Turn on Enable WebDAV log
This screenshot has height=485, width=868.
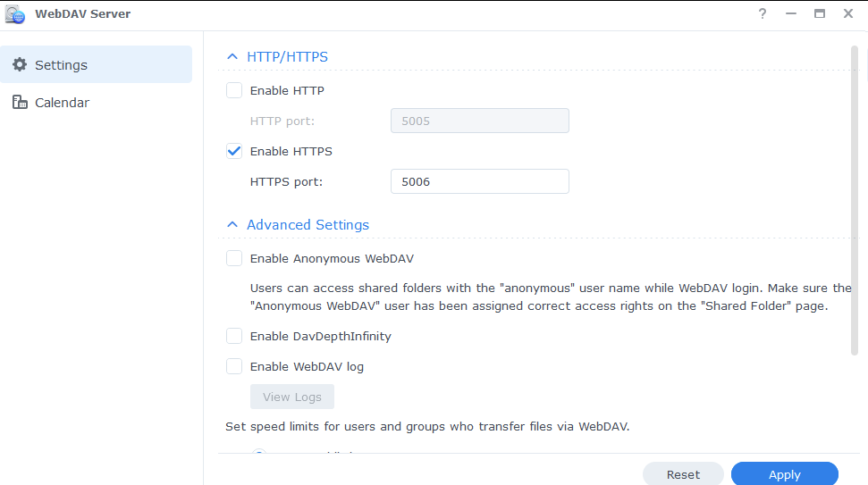(234, 366)
